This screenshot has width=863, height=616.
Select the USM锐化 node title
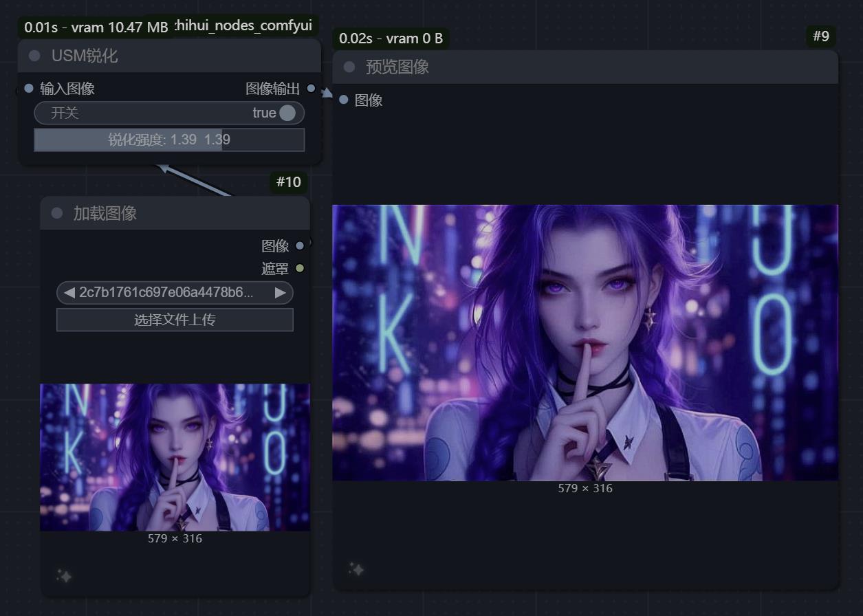click(x=85, y=56)
